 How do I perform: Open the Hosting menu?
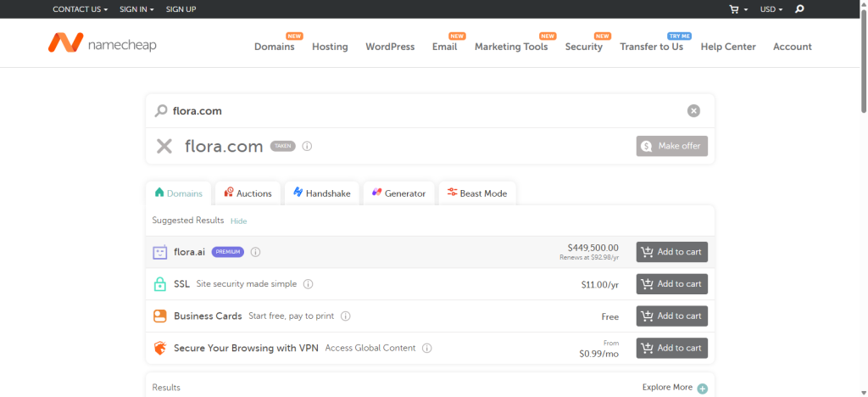(330, 47)
